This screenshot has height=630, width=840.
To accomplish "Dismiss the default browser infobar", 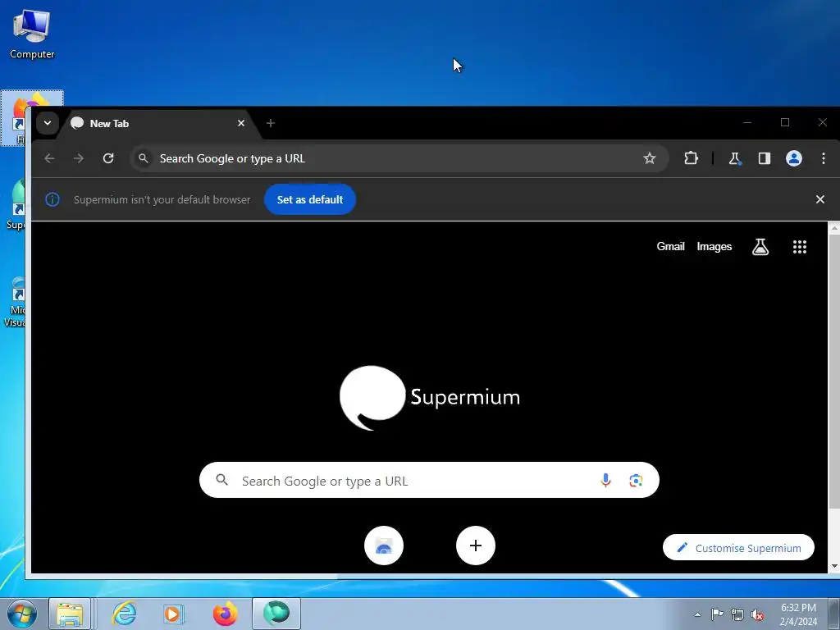I will (819, 199).
